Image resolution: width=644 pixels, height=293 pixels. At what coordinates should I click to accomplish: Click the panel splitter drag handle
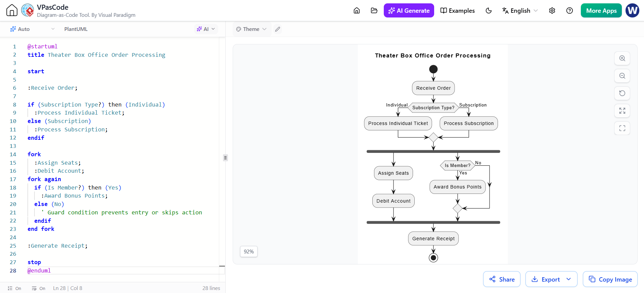click(225, 158)
